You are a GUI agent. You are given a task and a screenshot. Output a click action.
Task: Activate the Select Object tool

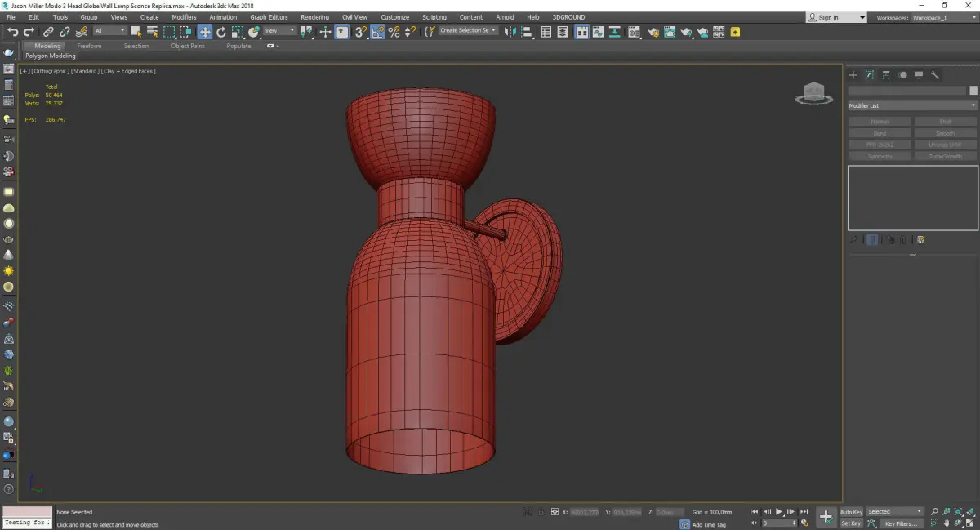pyautogui.click(x=136, y=32)
